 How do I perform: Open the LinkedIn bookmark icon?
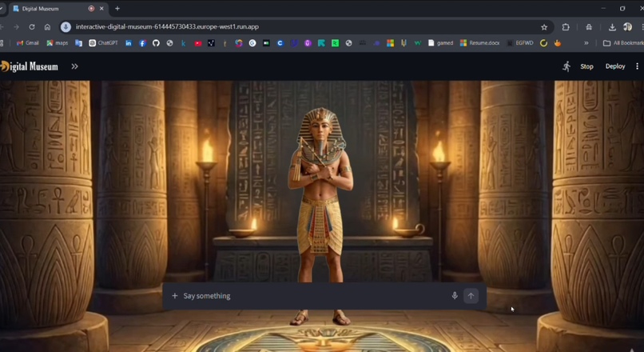129,42
